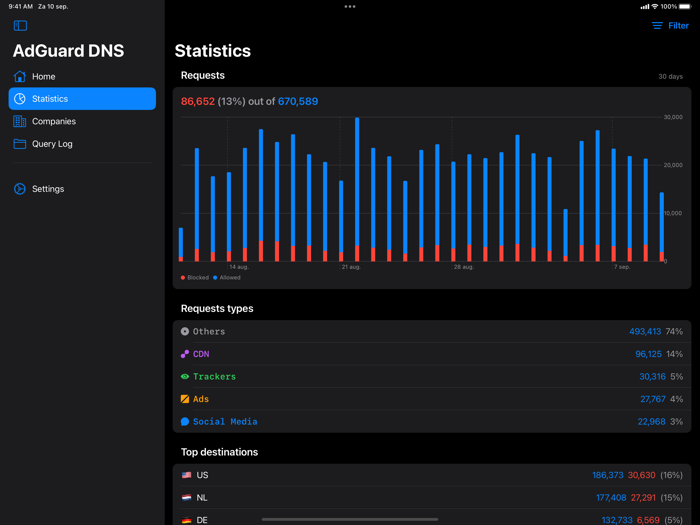Click the NL flag icon
The height and width of the screenshot is (525, 700).
(187, 497)
